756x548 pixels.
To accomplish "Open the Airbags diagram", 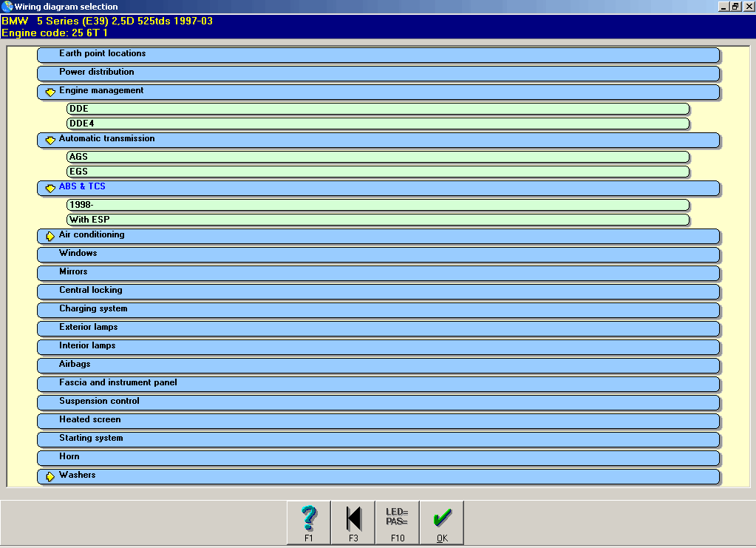I will click(x=378, y=365).
